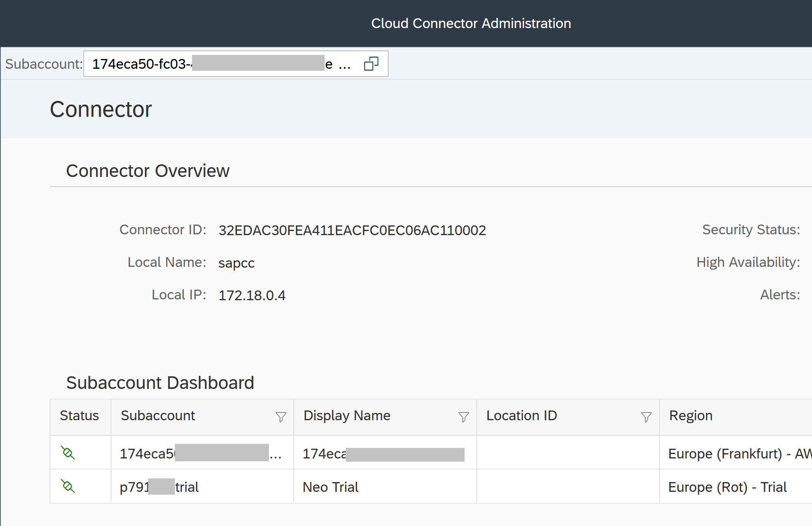Click the Status column header
This screenshot has height=526, width=812.
[x=79, y=416]
